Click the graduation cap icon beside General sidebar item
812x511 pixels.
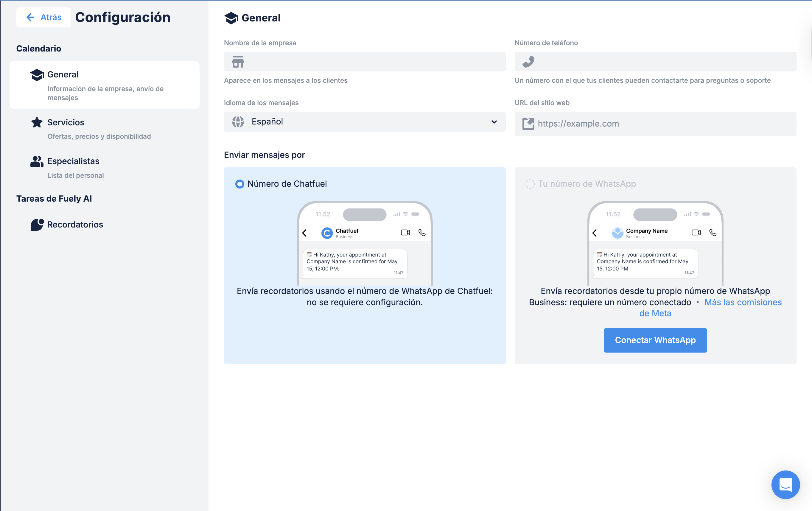[x=37, y=74]
